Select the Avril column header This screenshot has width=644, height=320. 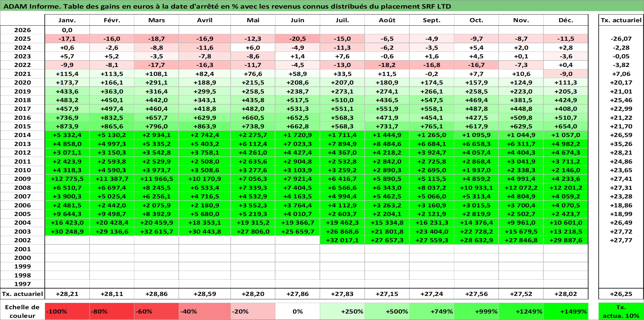pos(205,20)
